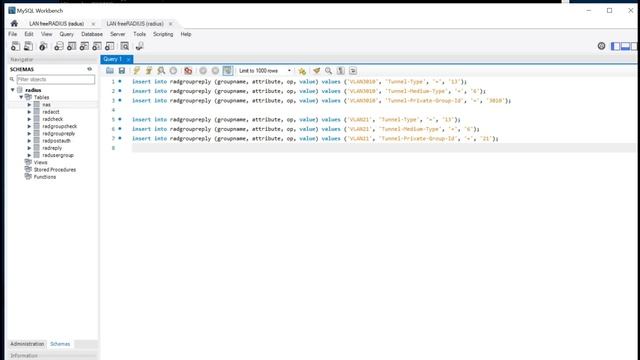Image resolution: width=640 pixels, height=360 pixels.
Task: Select the Stored Procedures folder
Action: coord(55,170)
